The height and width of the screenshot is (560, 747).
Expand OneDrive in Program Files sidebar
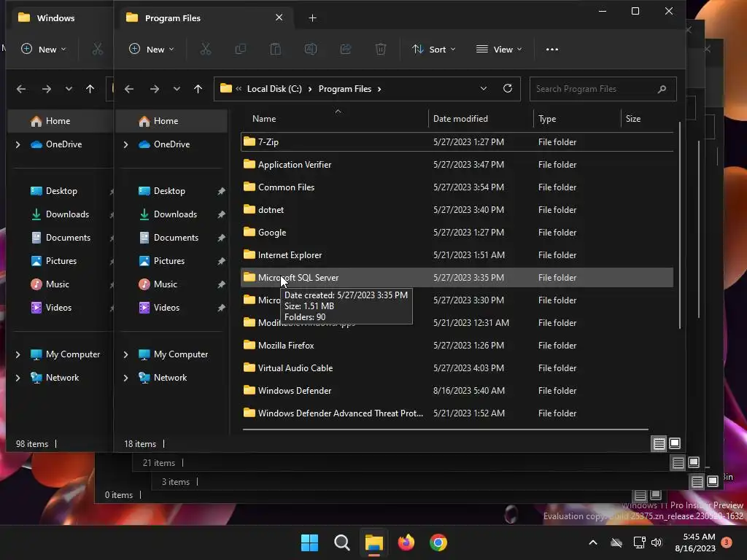pyautogui.click(x=125, y=144)
